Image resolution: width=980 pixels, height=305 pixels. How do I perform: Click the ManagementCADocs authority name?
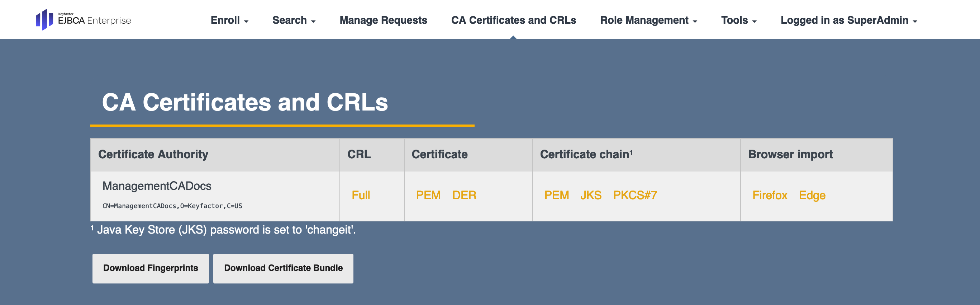157,186
